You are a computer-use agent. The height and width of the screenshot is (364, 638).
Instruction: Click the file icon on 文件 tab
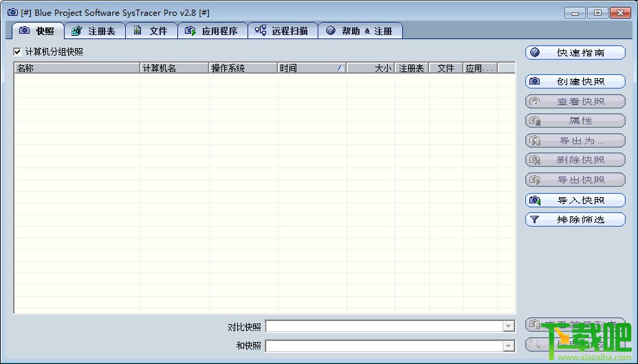tap(137, 30)
